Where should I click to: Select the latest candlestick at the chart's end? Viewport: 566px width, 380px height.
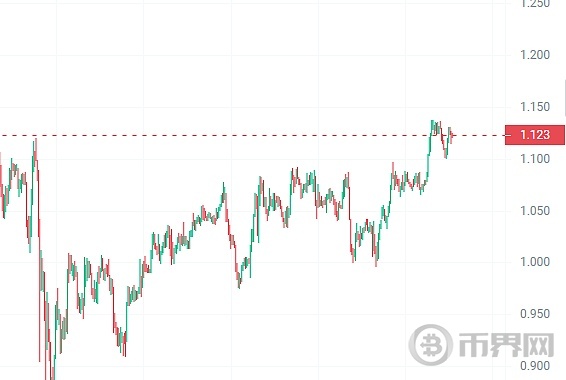click(x=452, y=137)
